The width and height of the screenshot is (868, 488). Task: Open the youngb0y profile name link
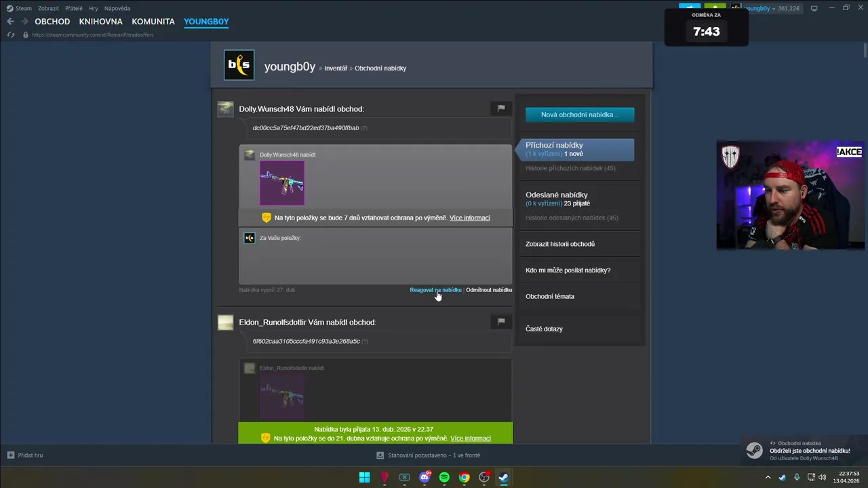point(290,66)
